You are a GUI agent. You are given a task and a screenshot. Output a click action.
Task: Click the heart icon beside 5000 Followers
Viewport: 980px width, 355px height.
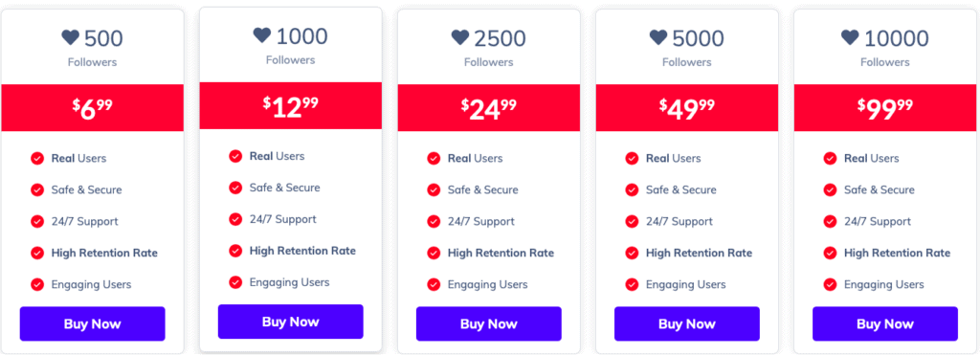658,37
